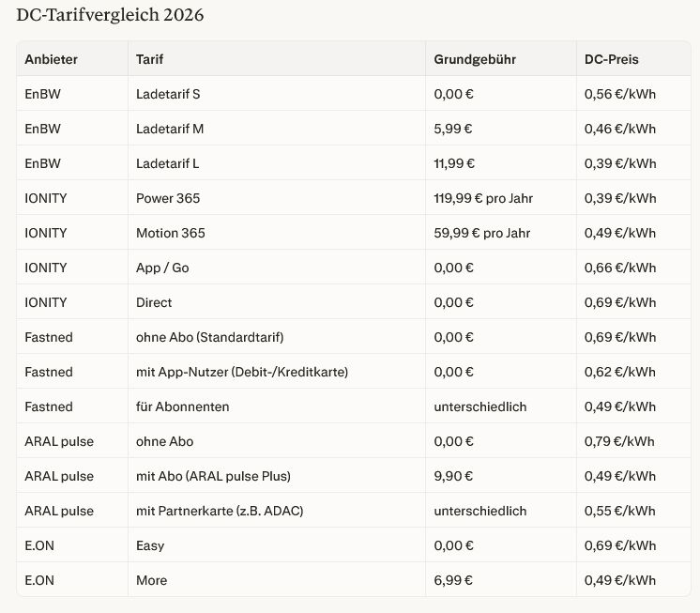Click the 6,99 € Grundgebühr cell

[x=453, y=580]
